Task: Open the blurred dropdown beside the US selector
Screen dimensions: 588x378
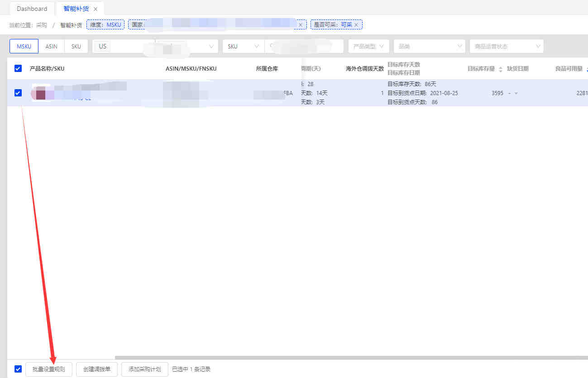Action: pyautogui.click(x=186, y=46)
